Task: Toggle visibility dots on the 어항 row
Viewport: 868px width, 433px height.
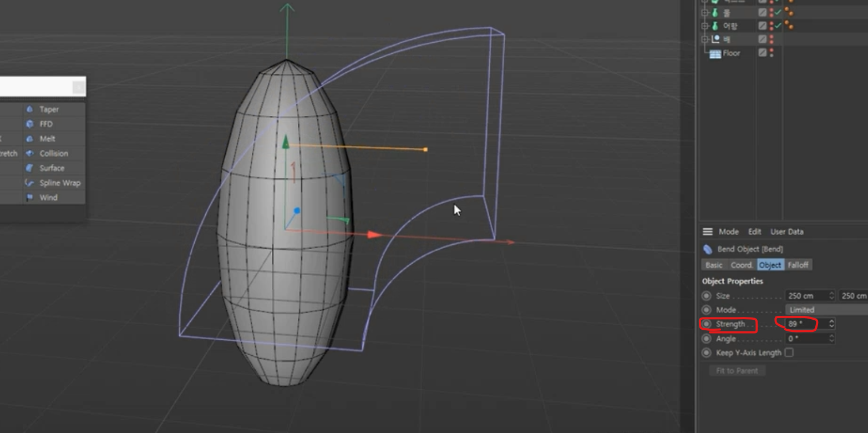Action: pyautogui.click(x=771, y=26)
